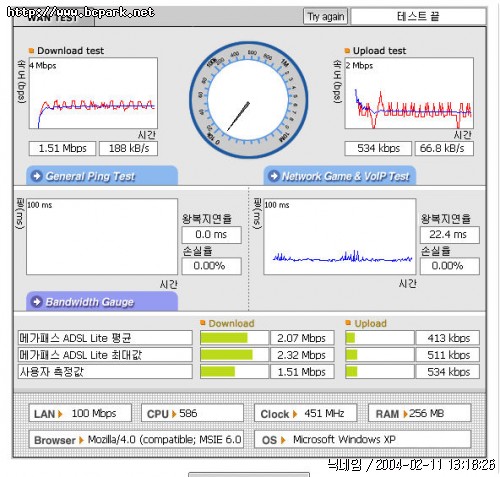The width and height of the screenshot is (500, 477).
Task: Click the 0.0 ms round-trip delay value
Action: (x=211, y=235)
